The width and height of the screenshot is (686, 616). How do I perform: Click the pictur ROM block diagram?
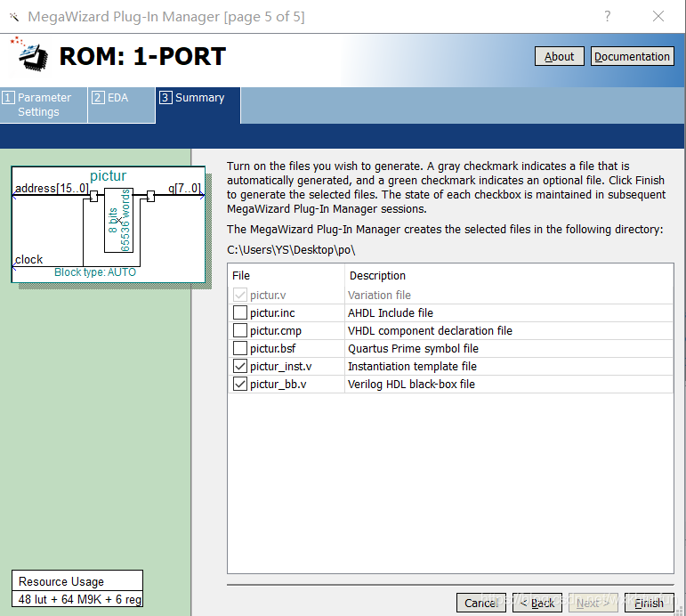click(x=108, y=224)
